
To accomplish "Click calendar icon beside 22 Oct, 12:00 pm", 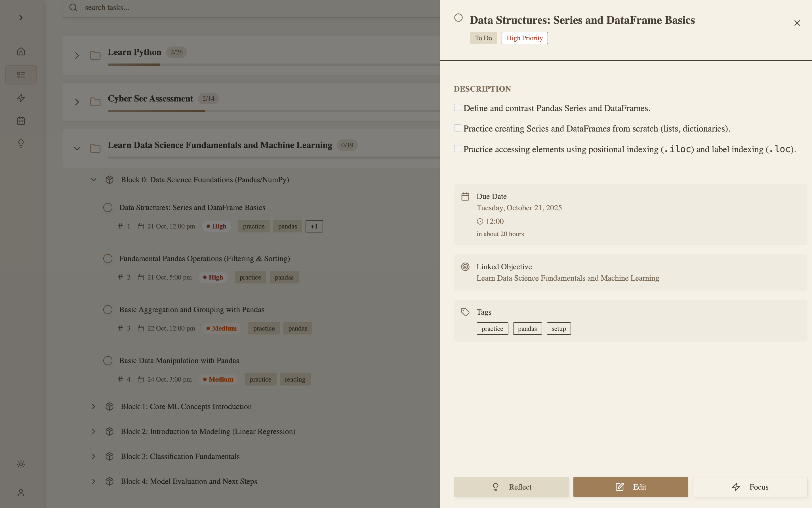I will coord(140,328).
